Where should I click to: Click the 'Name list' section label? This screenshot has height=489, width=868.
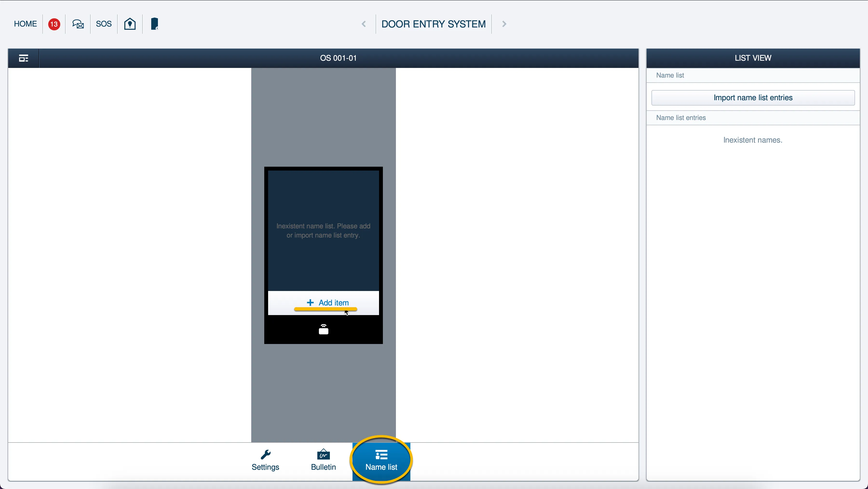pos(670,75)
